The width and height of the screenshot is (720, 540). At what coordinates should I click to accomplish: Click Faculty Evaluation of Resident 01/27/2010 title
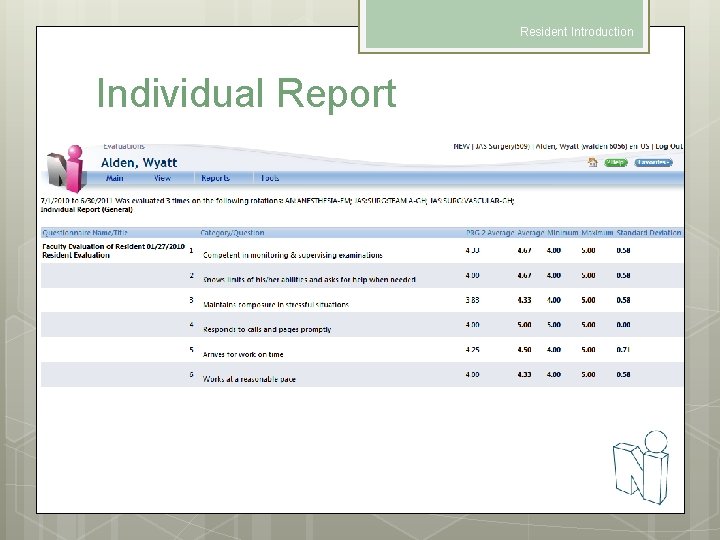pyautogui.click(x=113, y=247)
